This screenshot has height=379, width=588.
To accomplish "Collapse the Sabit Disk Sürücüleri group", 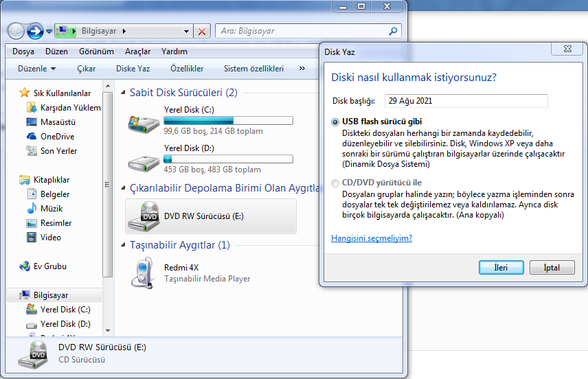I will point(123,92).
